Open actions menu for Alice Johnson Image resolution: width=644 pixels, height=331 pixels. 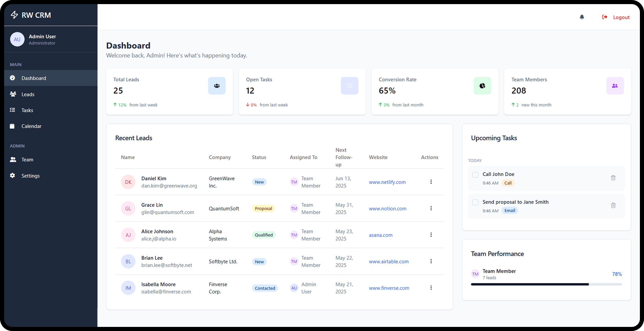pyautogui.click(x=431, y=235)
